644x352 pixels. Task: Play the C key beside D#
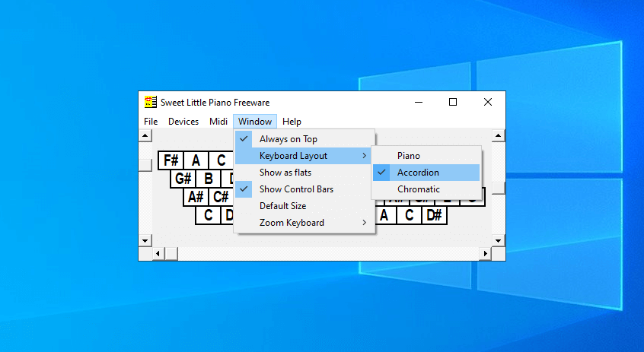[x=409, y=215]
